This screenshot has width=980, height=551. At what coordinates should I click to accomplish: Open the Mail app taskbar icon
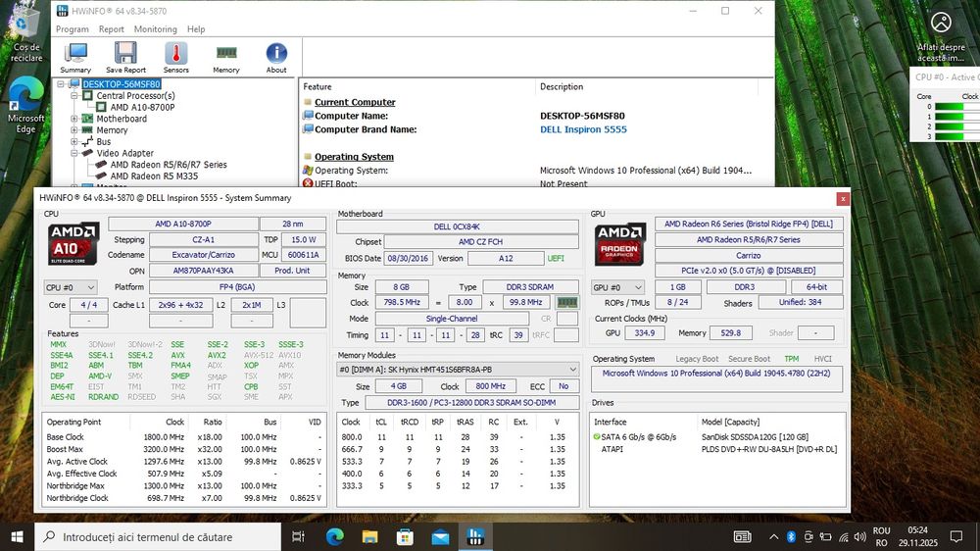440,536
